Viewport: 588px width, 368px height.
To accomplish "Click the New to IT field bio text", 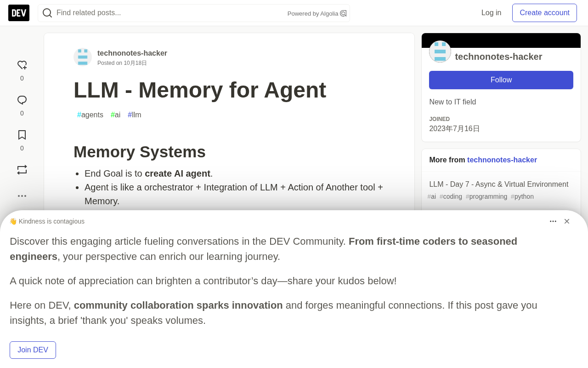I will (452, 102).
